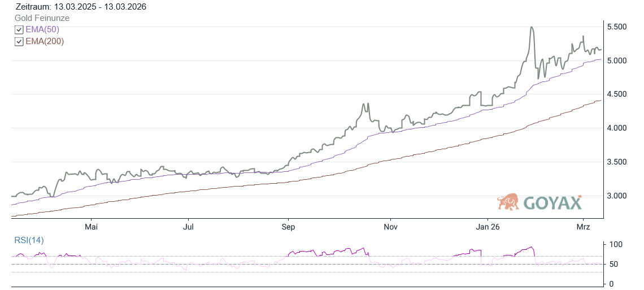The height and width of the screenshot is (290, 644).
Task: Click the Mai marker on time axis
Action: [91, 227]
